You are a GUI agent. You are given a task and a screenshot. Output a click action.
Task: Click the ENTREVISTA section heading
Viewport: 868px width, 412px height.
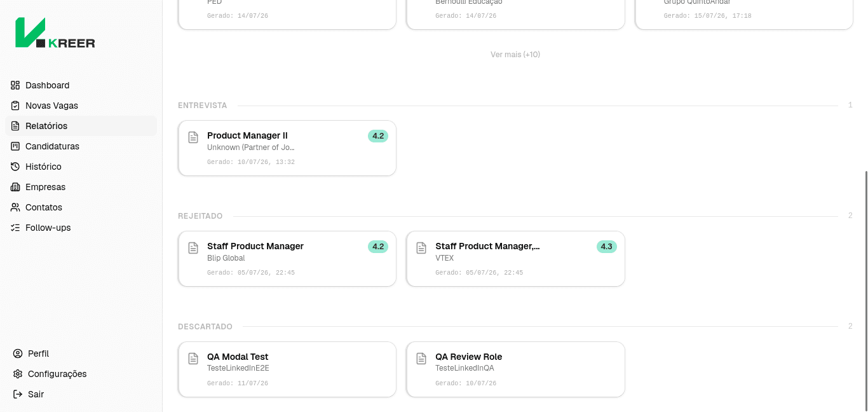coord(202,106)
